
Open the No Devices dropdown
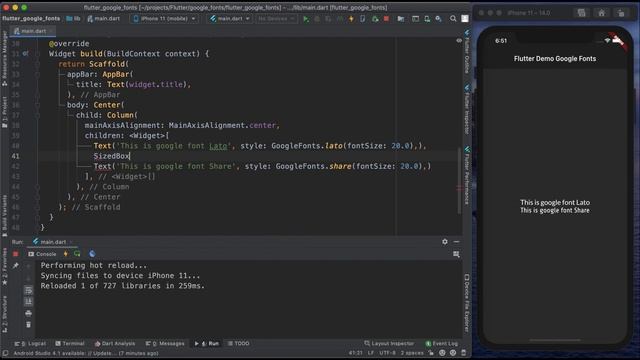point(276,19)
